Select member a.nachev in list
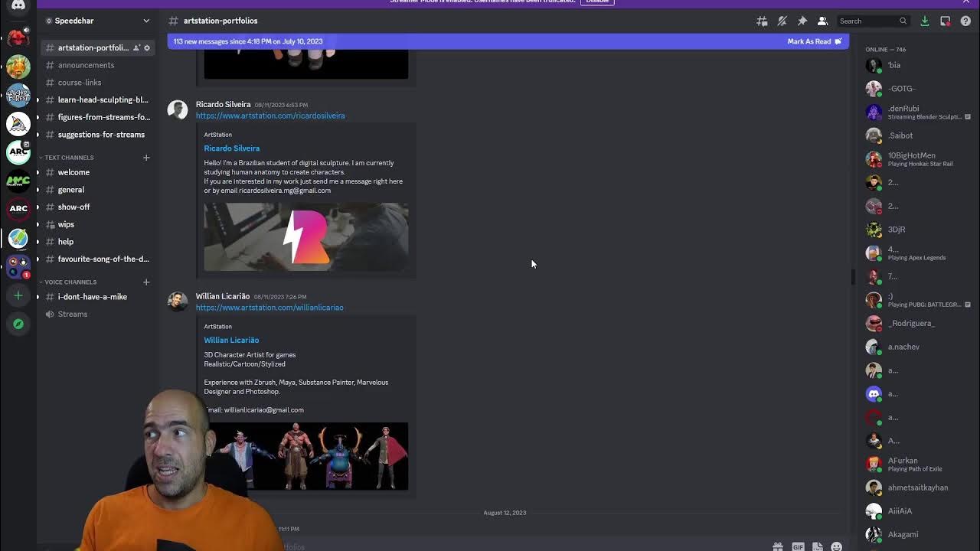980x551 pixels. pyautogui.click(x=917, y=347)
